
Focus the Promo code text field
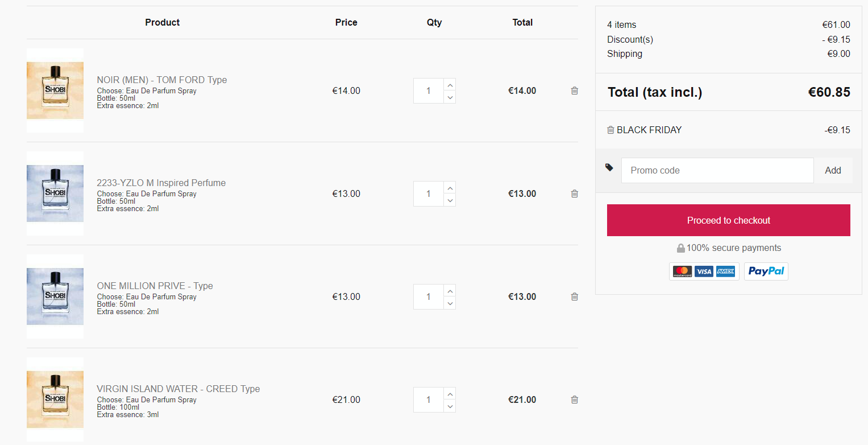[717, 170]
